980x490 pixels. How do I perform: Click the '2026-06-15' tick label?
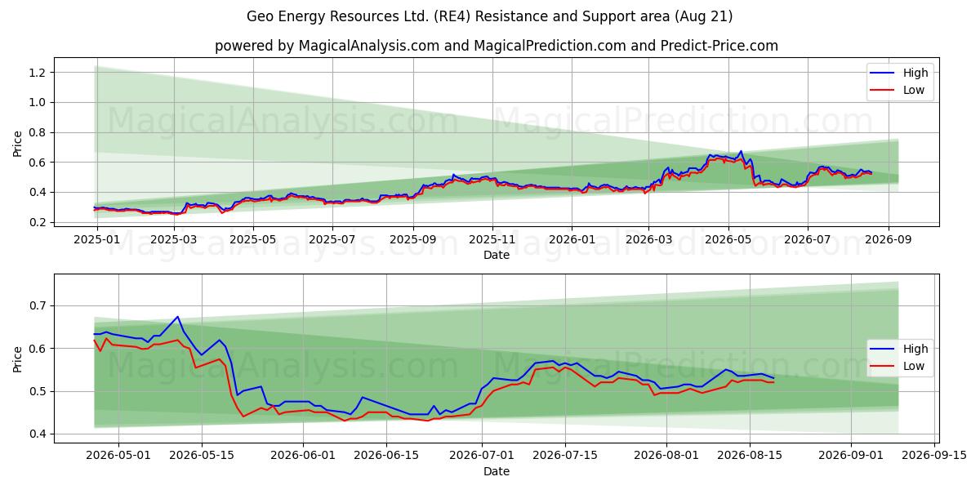[x=386, y=456]
